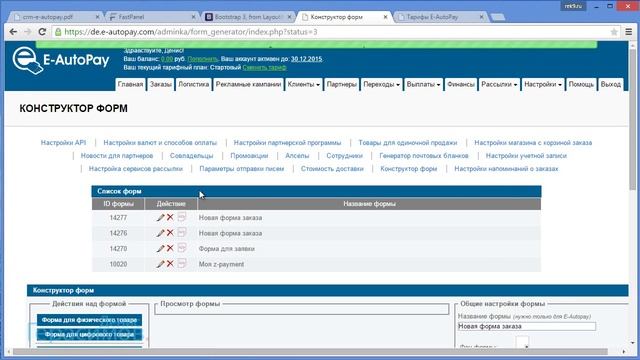Image resolution: width=640 pixels, height=360 pixels.
Task: Edit form 14277 with the pencil icon
Action: tap(160, 218)
